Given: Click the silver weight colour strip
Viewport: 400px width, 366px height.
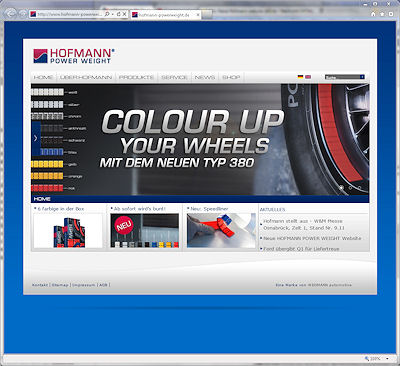Looking at the screenshot, I should (47, 104).
